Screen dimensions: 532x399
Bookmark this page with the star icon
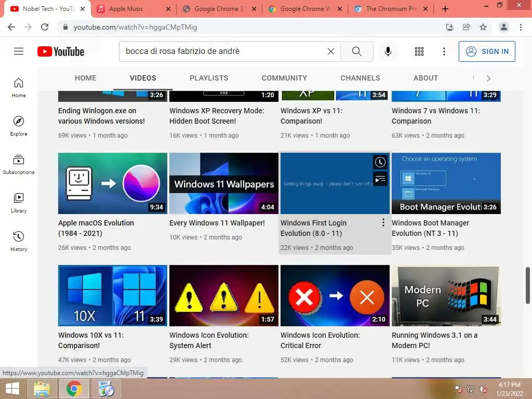[483, 27]
